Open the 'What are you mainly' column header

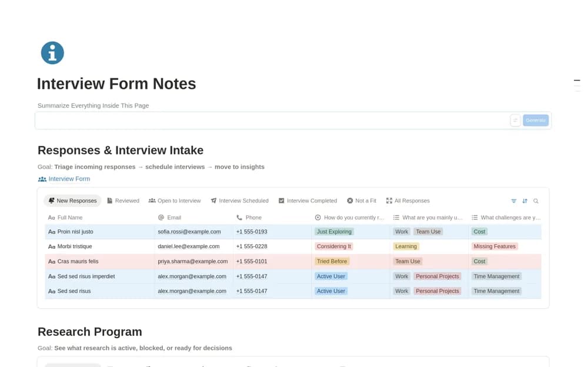pos(429,217)
